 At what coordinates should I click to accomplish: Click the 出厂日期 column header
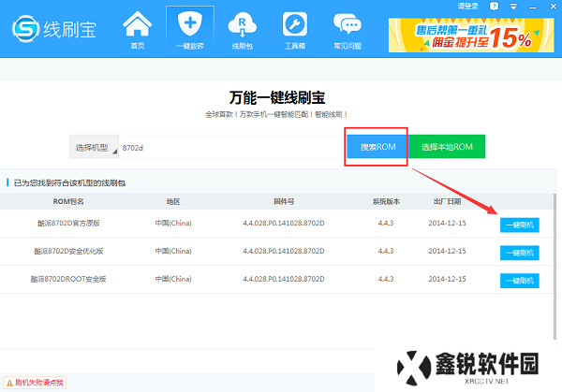(447, 201)
